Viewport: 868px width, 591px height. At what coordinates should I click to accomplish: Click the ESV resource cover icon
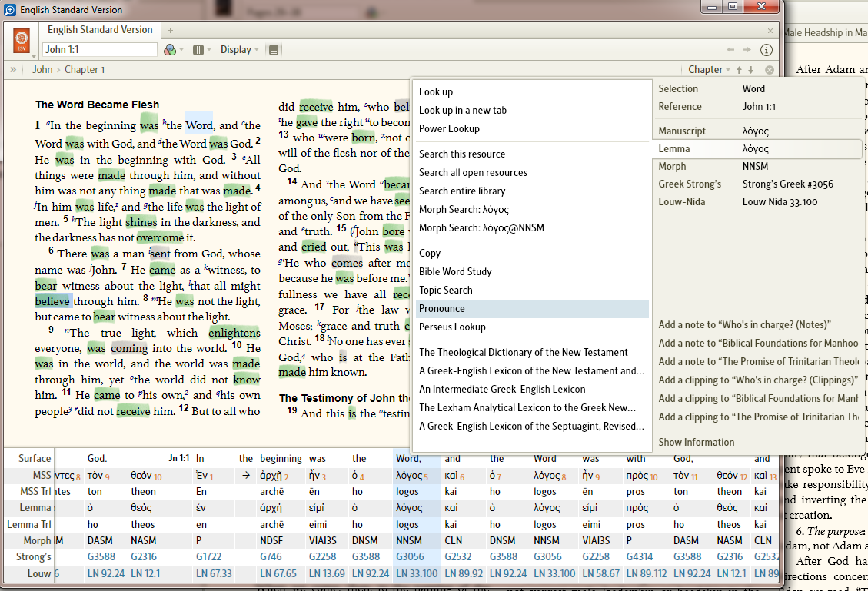pos(22,41)
